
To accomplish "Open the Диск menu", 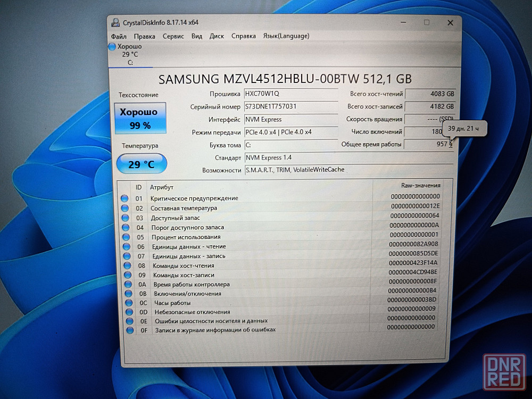I will click(217, 36).
